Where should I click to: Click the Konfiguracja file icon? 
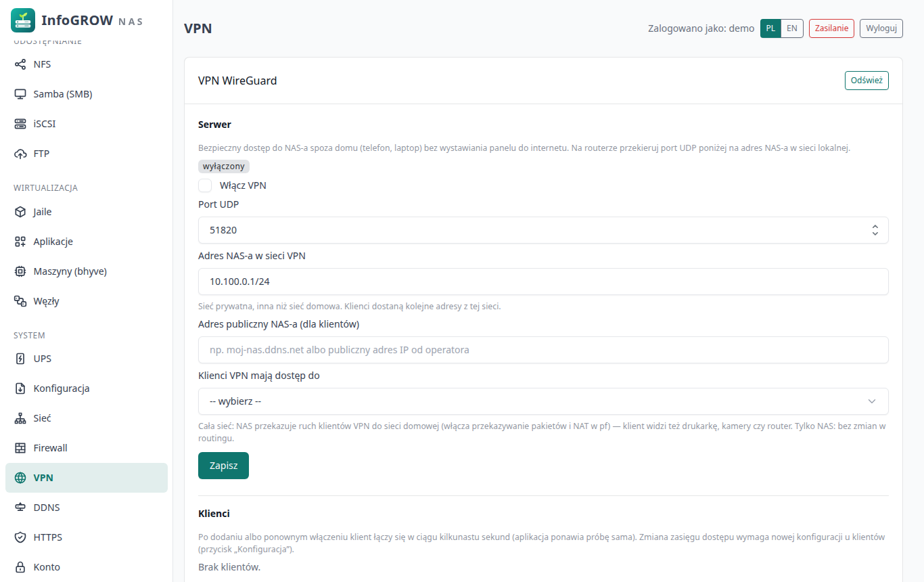(x=20, y=388)
